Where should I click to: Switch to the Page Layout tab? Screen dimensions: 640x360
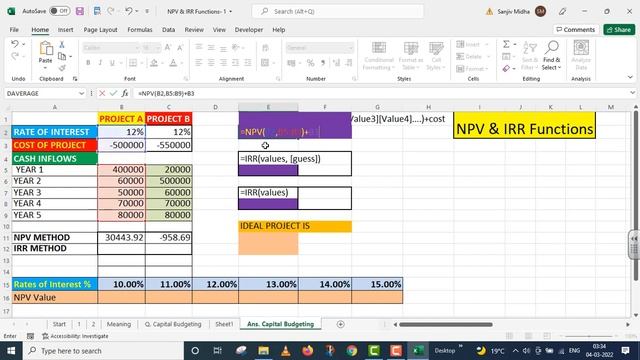(100, 30)
